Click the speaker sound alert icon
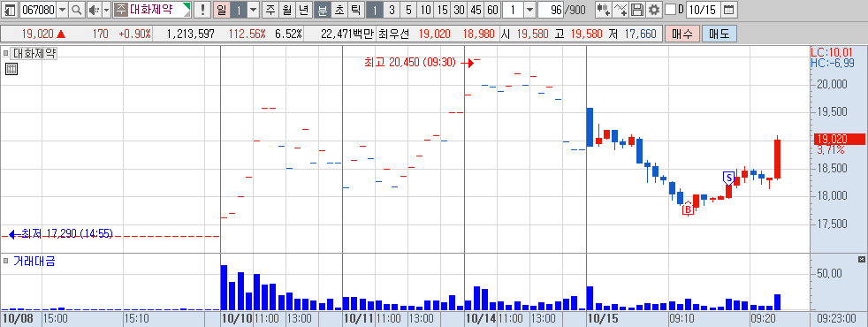The height and width of the screenshot is (327, 868). pos(94,10)
